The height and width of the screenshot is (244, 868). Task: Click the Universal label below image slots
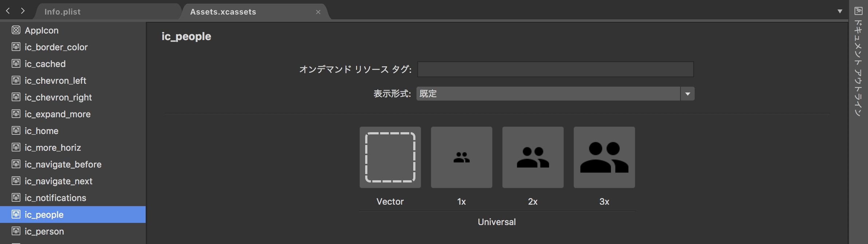[x=497, y=222]
